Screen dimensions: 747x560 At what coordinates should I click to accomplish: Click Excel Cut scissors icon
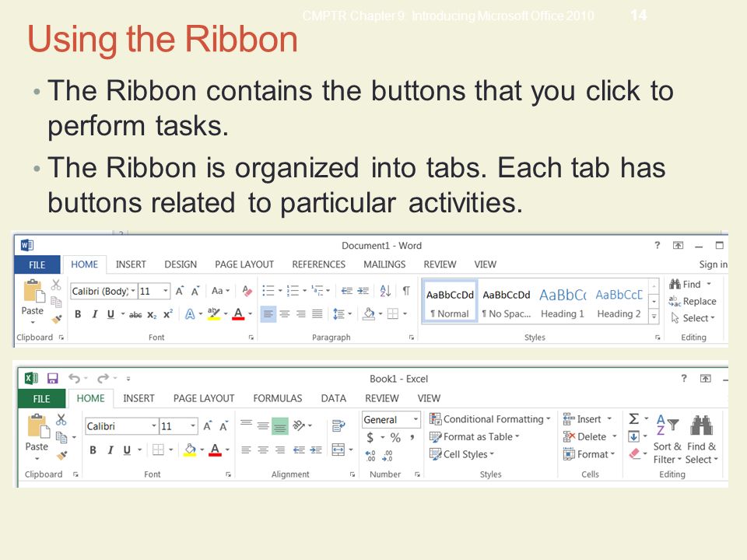click(61, 419)
